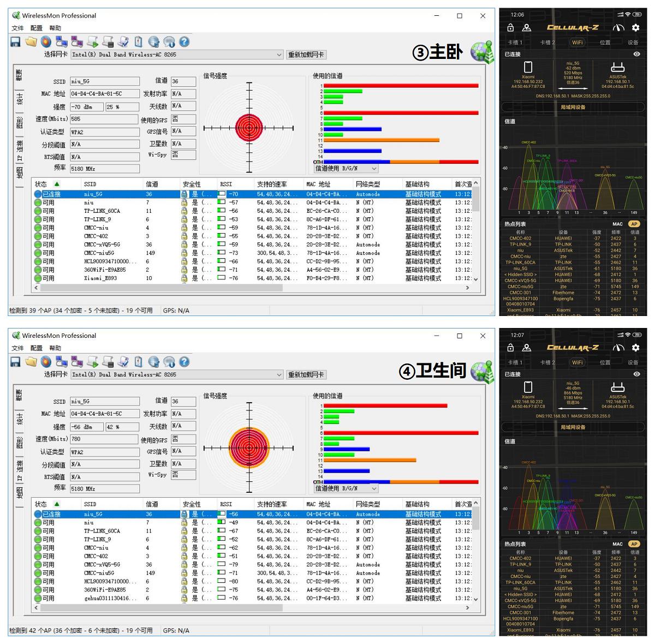
Task: Click the save icon in the lower WirelessMon toolbar
Action: (15, 362)
